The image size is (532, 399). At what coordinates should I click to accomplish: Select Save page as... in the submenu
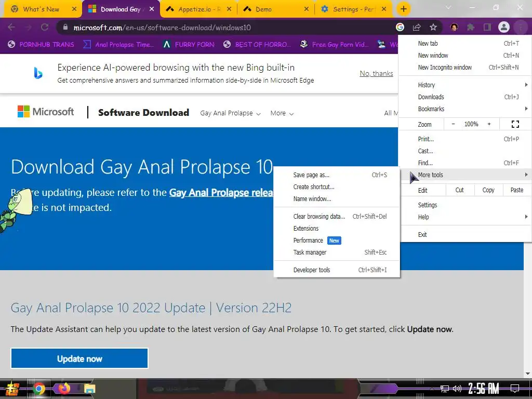tap(337, 175)
